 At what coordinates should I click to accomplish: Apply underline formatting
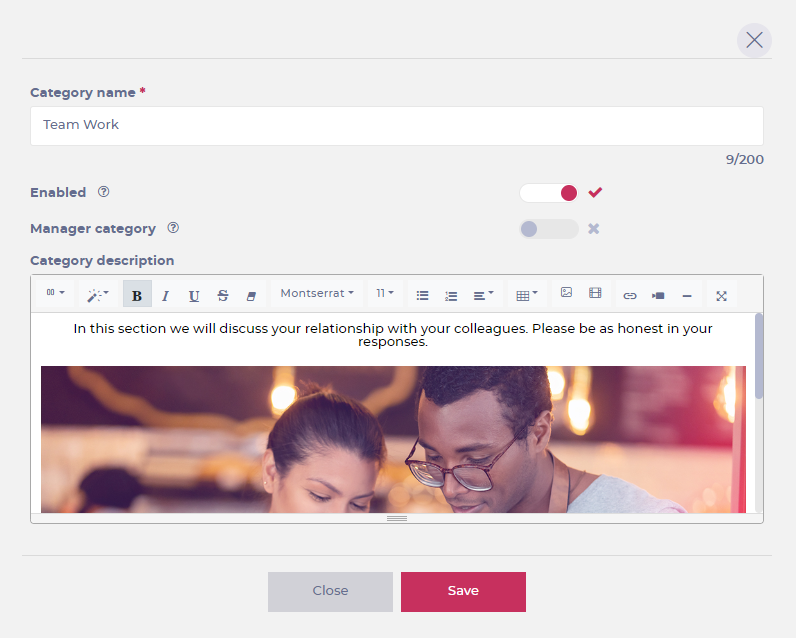194,295
